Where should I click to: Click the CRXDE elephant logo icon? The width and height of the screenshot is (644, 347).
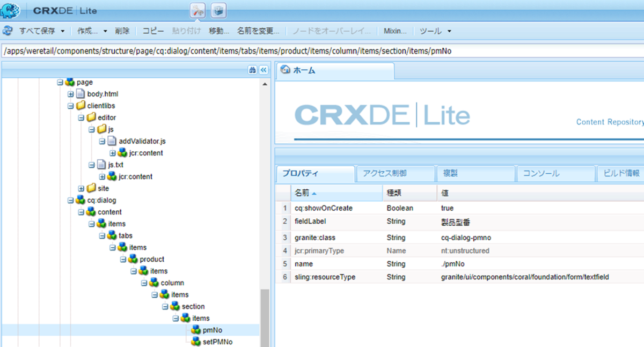(10, 10)
